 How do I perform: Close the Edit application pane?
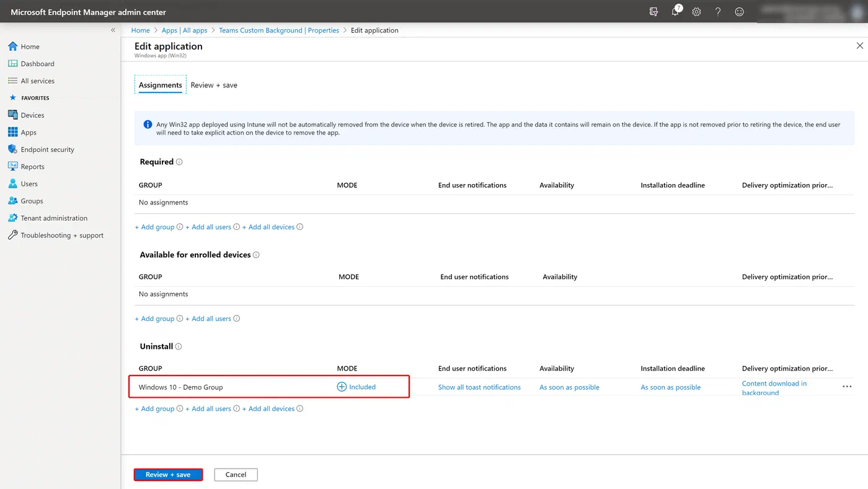point(859,46)
